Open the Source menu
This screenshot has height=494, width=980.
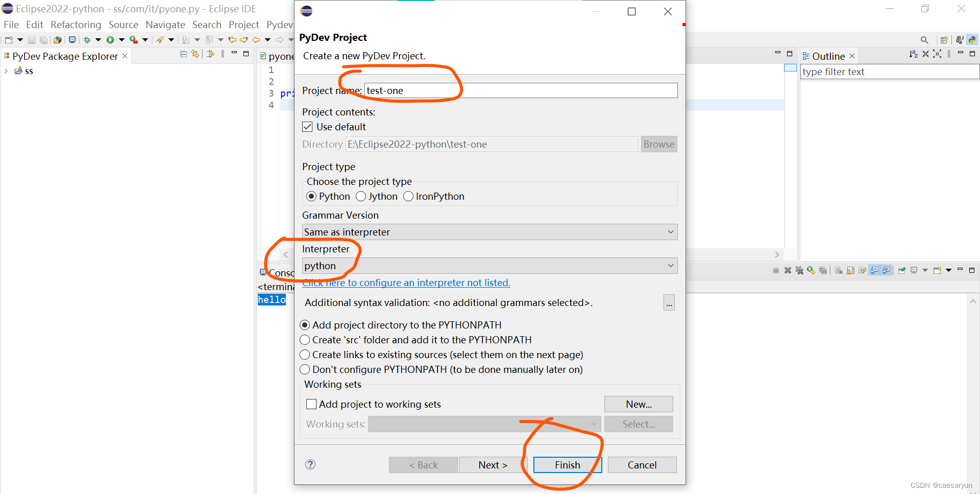click(x=124, y=25)
